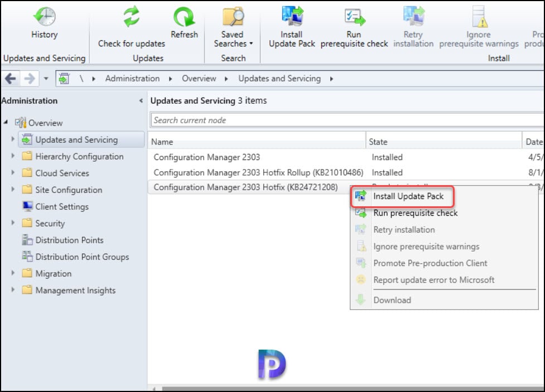Choose Report update error to Microsoft
The image size is (545, 392).
(x=444, y=280)
